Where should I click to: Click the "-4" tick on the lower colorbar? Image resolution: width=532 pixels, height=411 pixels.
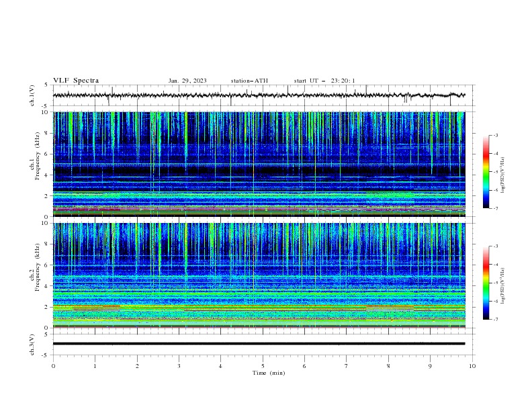[496, 265]
